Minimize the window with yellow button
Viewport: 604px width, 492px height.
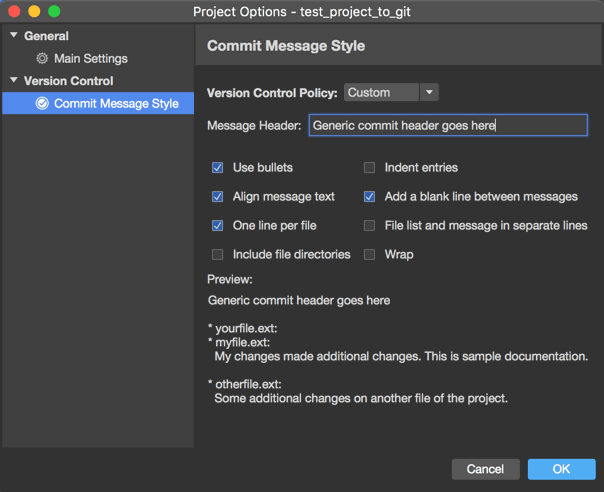[34, 11]
